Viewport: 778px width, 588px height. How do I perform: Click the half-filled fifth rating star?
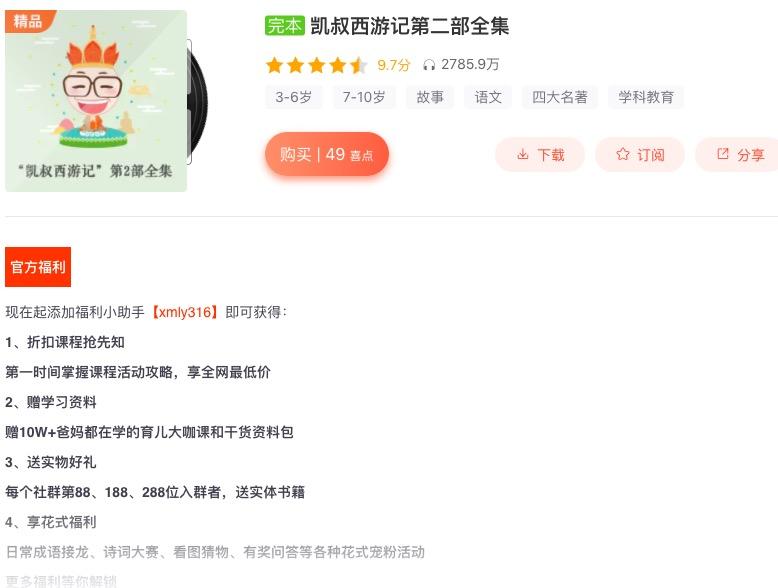pyautogui.click(x=358, y=65)
